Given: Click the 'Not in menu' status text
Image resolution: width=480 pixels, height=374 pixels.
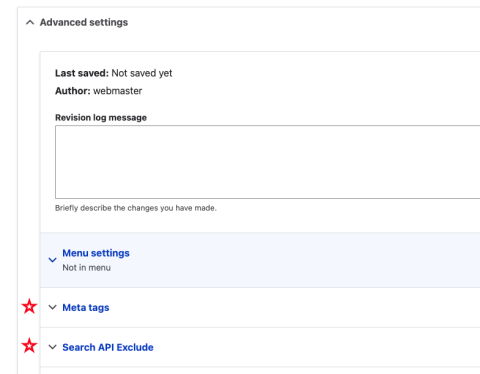Looking at the screenshot, I should coord(87,268).
